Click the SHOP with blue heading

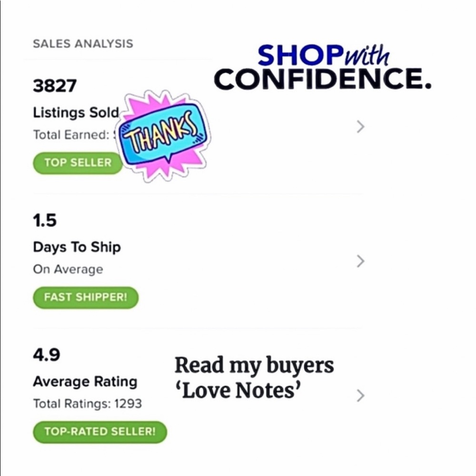(x=323, y=55)
